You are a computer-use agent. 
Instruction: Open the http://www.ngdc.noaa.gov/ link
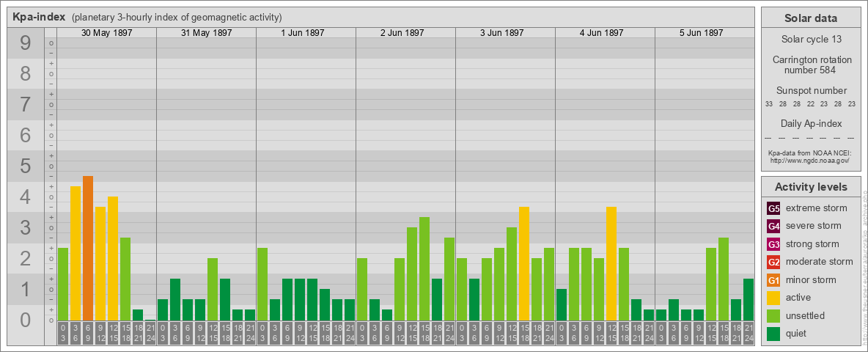point(810,160)
